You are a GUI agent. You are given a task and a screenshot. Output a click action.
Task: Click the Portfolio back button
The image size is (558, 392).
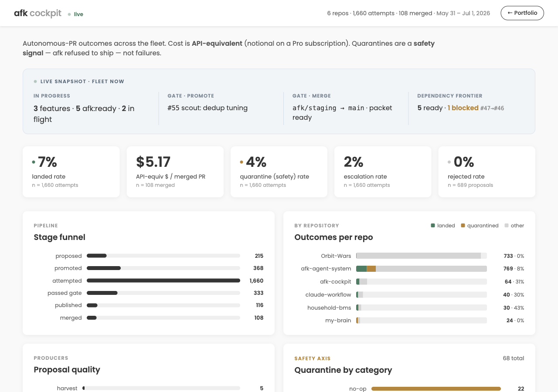[x=522, y=13]
